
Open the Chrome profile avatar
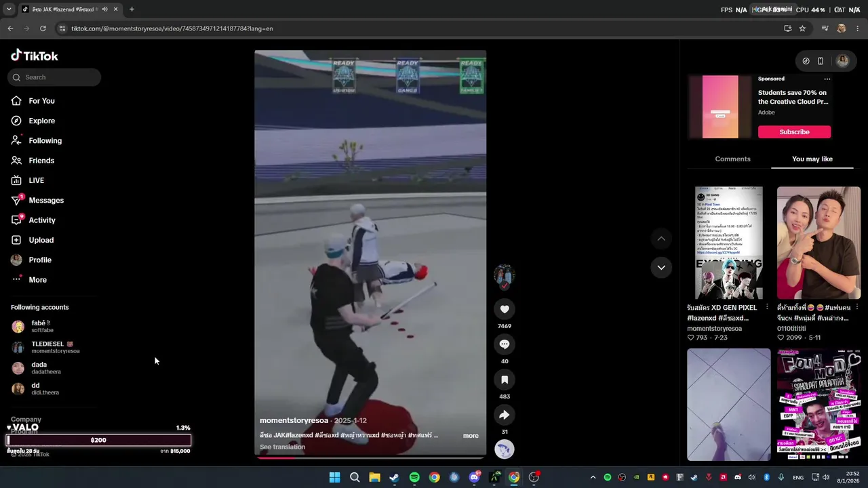coord(842,28)
